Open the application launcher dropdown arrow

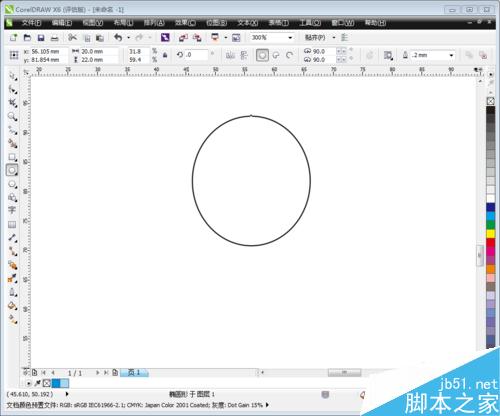click(226, 38)
